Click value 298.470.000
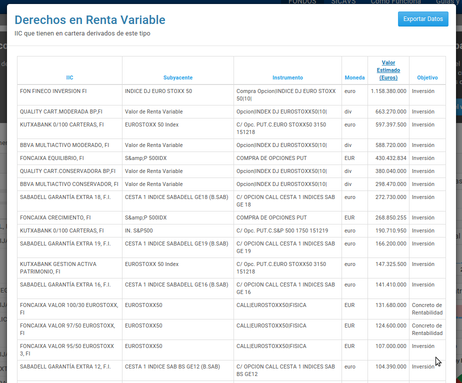Screen dimensions: 462x383 point(391,184)
